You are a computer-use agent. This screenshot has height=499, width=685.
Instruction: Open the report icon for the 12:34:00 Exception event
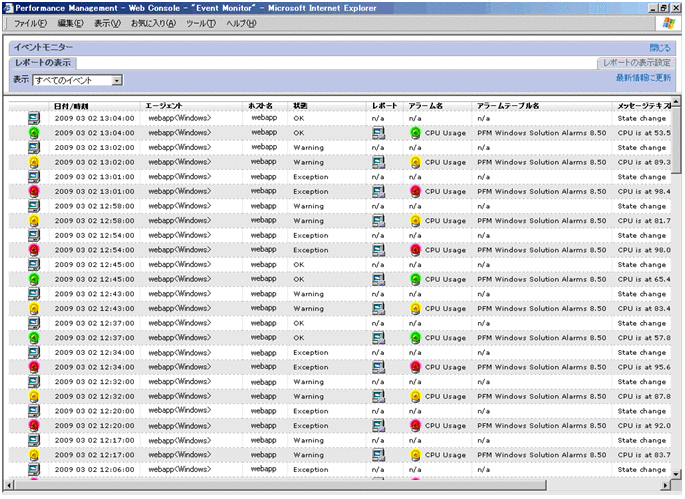click(378, 367)
